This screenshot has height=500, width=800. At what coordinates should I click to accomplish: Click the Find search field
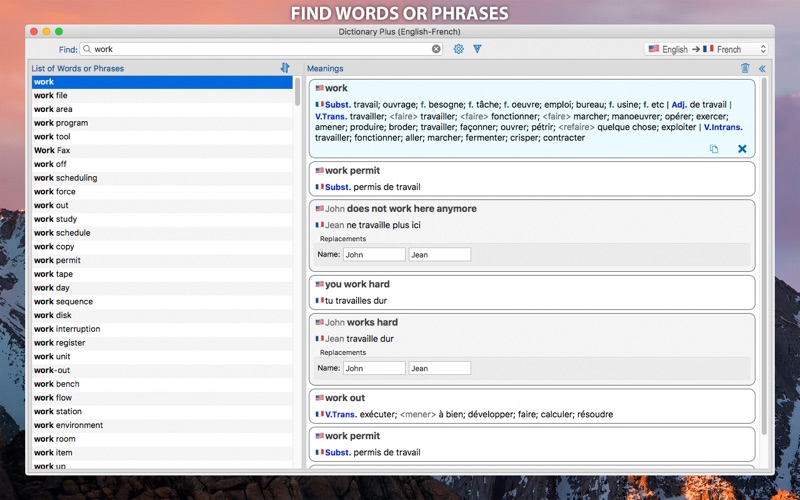[261, 49]
